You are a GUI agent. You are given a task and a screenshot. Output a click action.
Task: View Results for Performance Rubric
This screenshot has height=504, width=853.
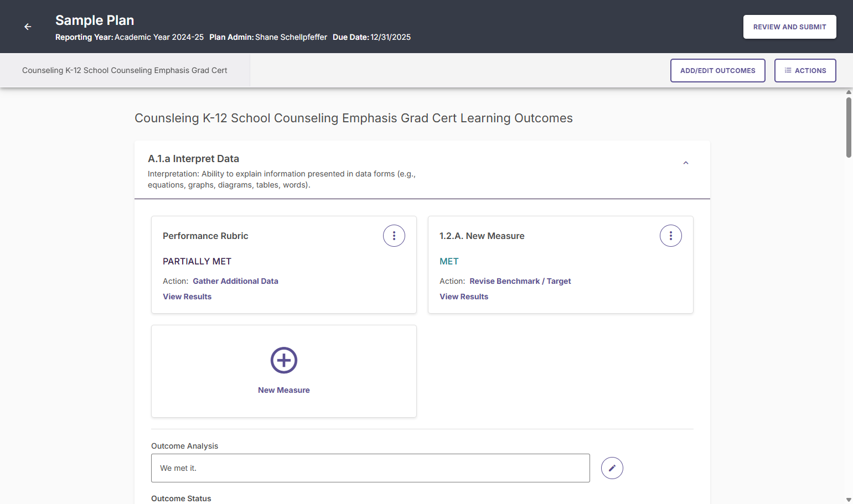(x=187, y=297)
